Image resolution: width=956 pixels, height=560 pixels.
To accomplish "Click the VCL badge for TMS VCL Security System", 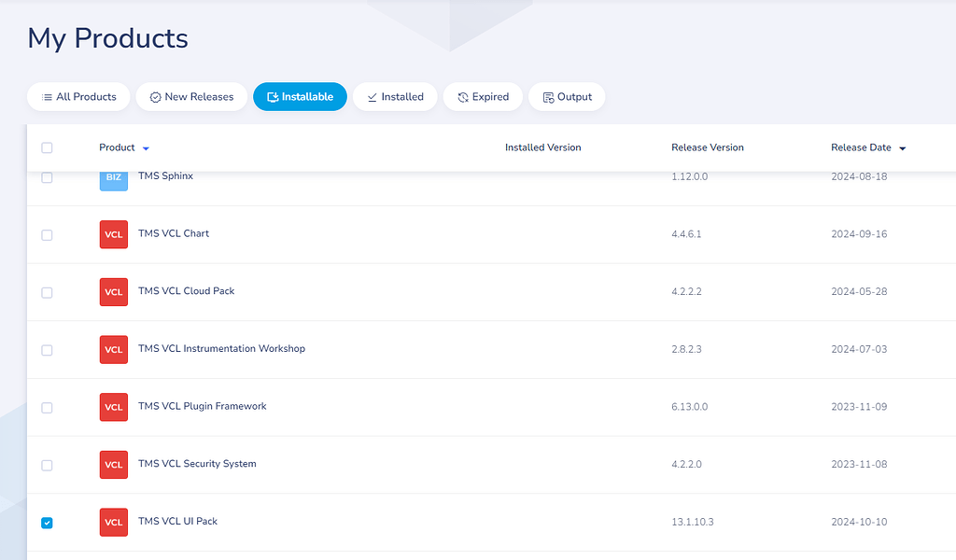I will point(113,464).
